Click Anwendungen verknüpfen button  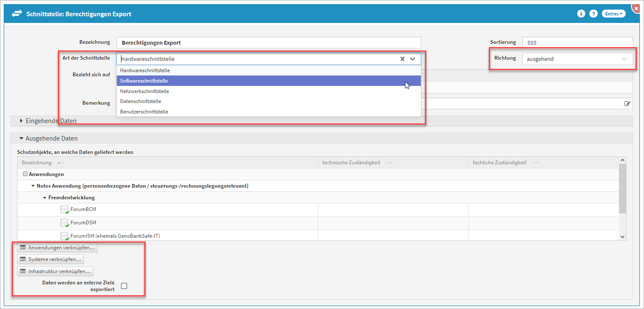[58, 248]
